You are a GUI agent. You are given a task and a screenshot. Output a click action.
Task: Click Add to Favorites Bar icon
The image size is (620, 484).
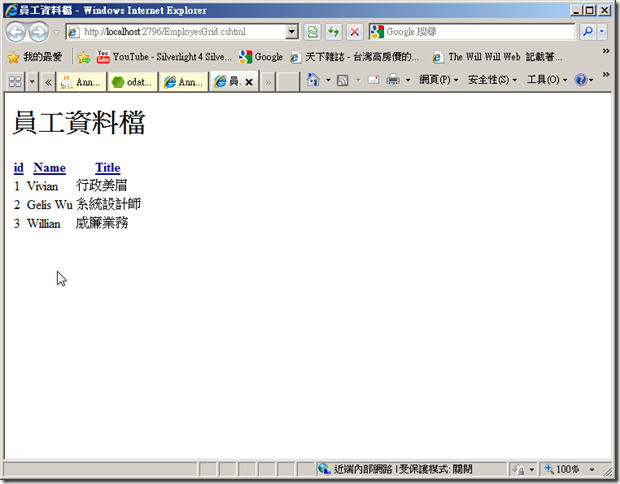84,57
